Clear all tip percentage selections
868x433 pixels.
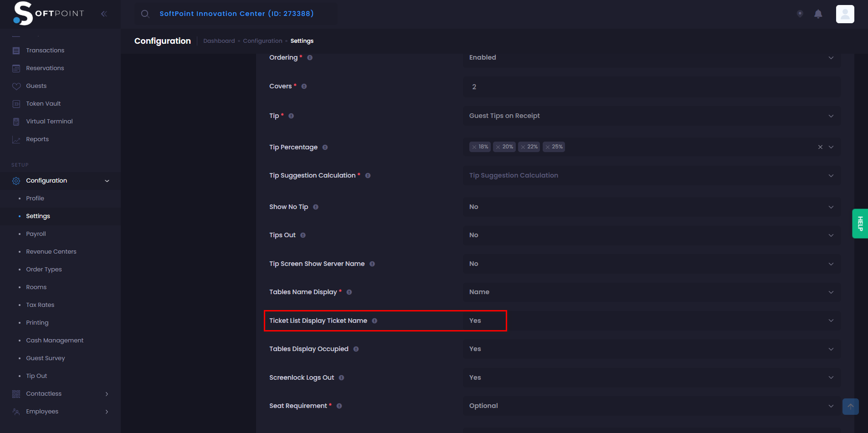click(x=820, y=147)
